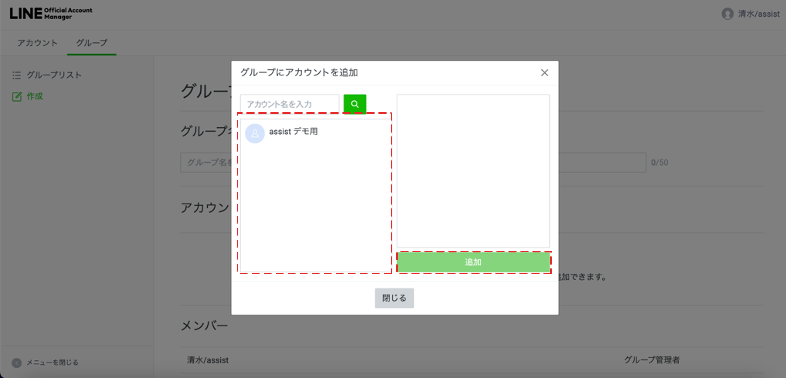786x378 pixels.
Task: Select the assist デモ用 account avatar
Action: click(255, 133)
